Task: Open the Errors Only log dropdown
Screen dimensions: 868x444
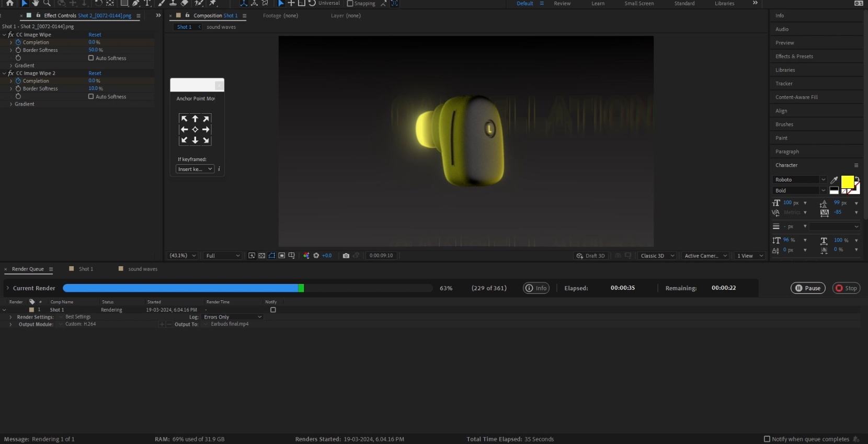Action: click(x=233, y=317)
